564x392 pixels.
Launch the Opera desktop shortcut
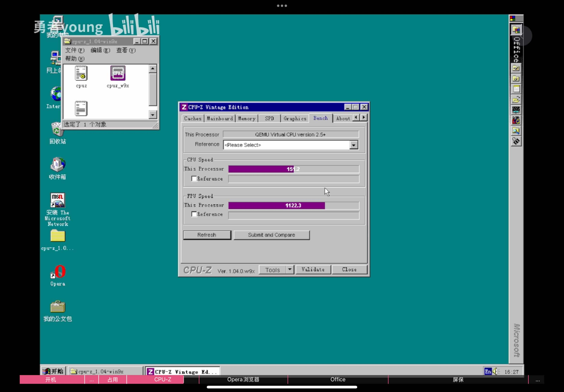click(x=58, y=271)
